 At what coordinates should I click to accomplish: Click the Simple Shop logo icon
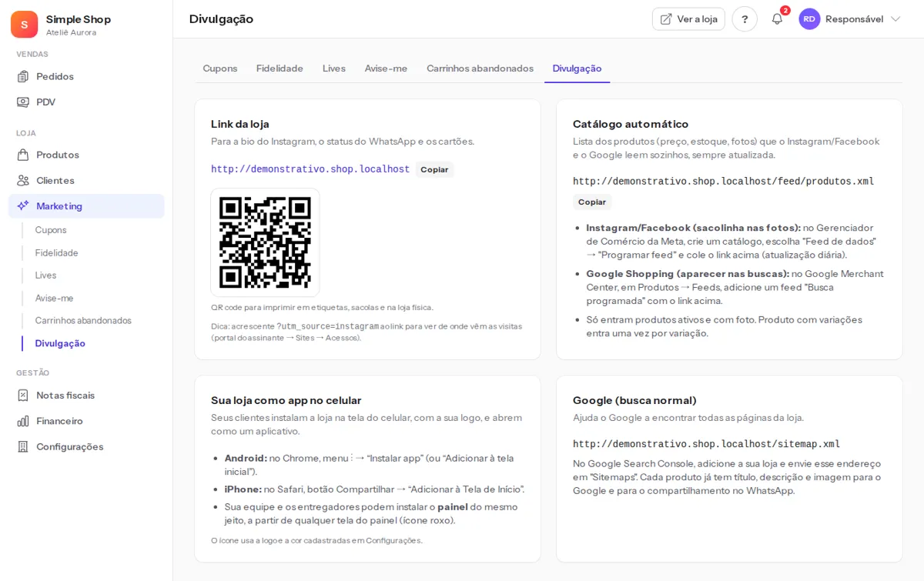tap(24, 25)
